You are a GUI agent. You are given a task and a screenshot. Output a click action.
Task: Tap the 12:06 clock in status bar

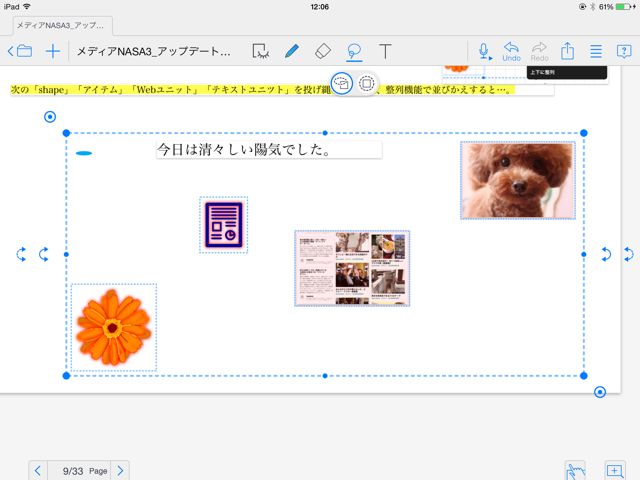[x=319, y=7]
